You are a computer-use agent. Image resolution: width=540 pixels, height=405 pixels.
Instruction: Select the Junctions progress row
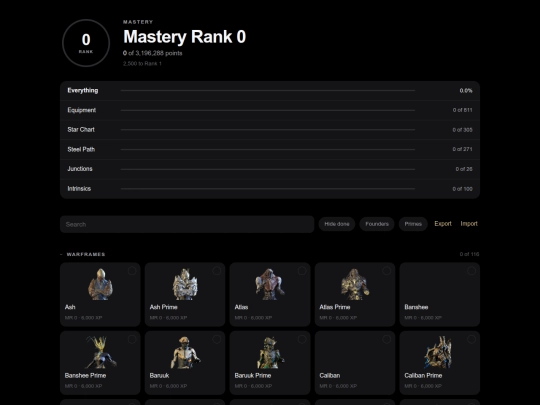pyautogui.click(x=270, y=169)
